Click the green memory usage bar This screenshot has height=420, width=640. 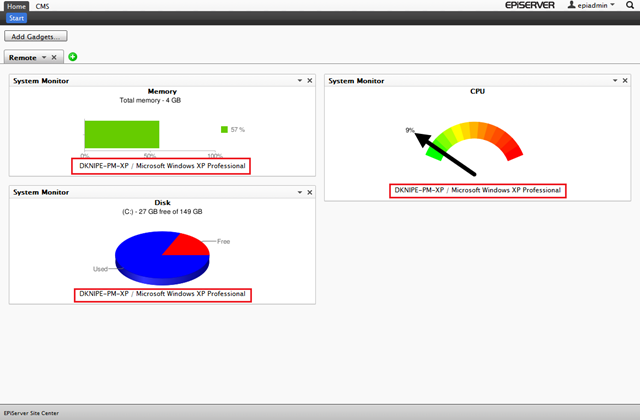pyautogui.click(x=121, y=134)
